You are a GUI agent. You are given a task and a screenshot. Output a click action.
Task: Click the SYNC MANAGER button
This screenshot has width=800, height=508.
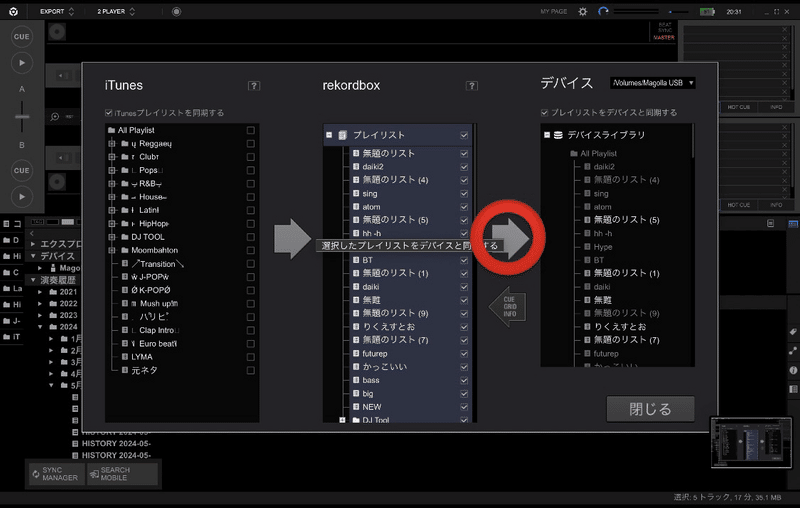pyautogui.click(x=56, y=474)
